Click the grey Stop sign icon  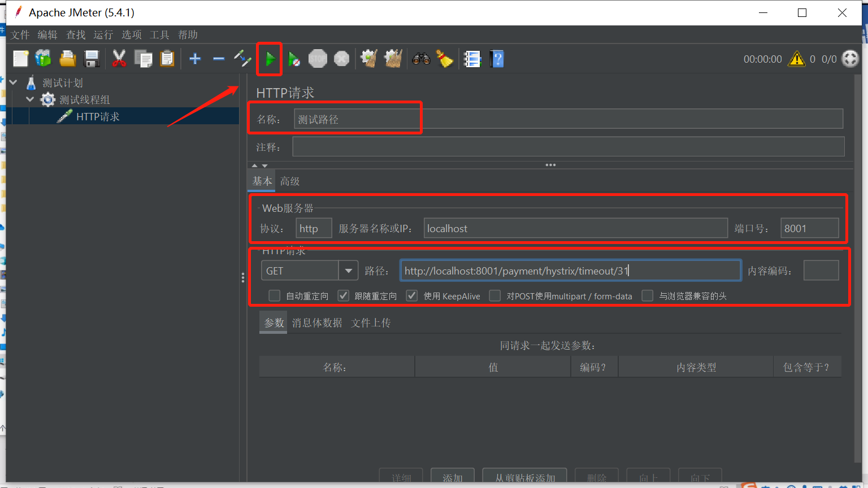point(318,59)
